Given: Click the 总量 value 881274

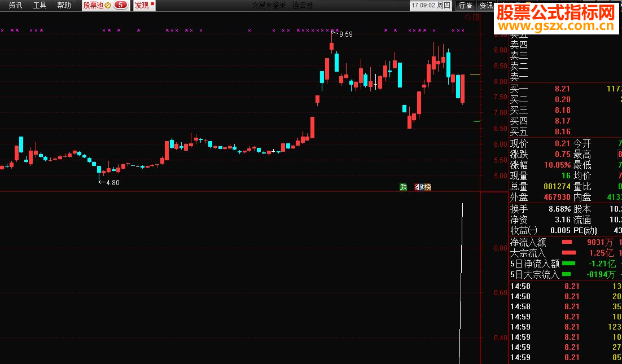Looking at the screenshot, I should (557, 186).
